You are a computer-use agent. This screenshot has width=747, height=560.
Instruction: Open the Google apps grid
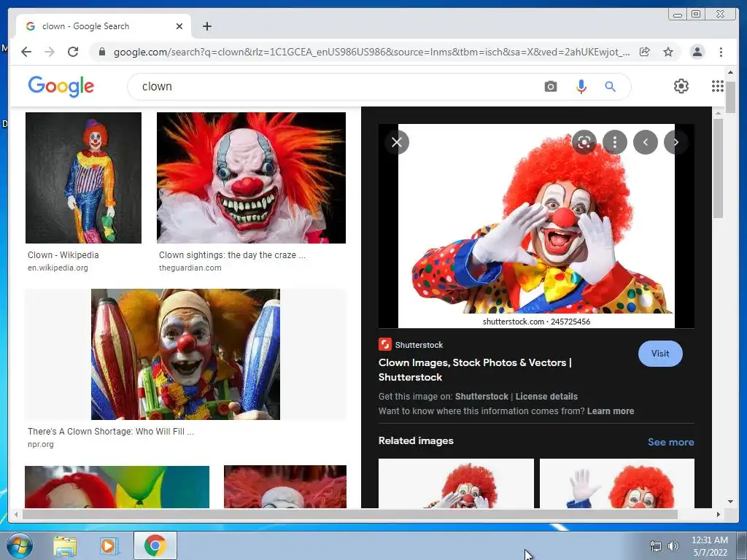coord(718,86)
